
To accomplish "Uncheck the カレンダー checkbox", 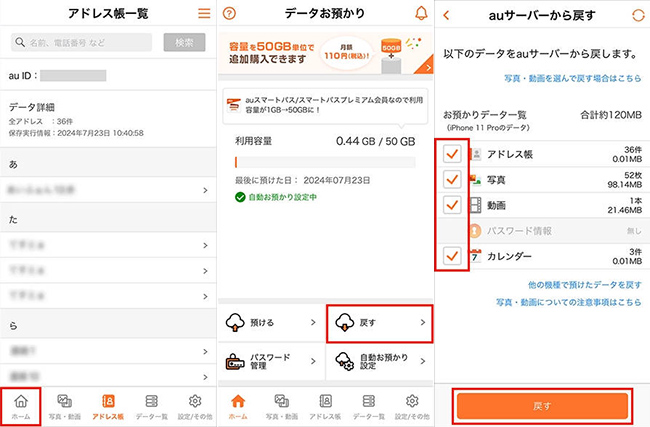I will [x=452, y=256].
